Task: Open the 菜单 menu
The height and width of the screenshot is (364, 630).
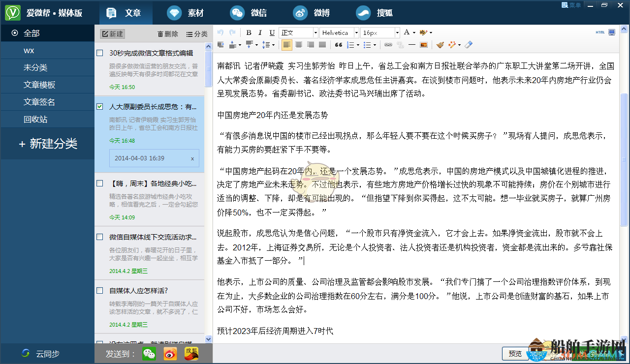Action: 571,5
